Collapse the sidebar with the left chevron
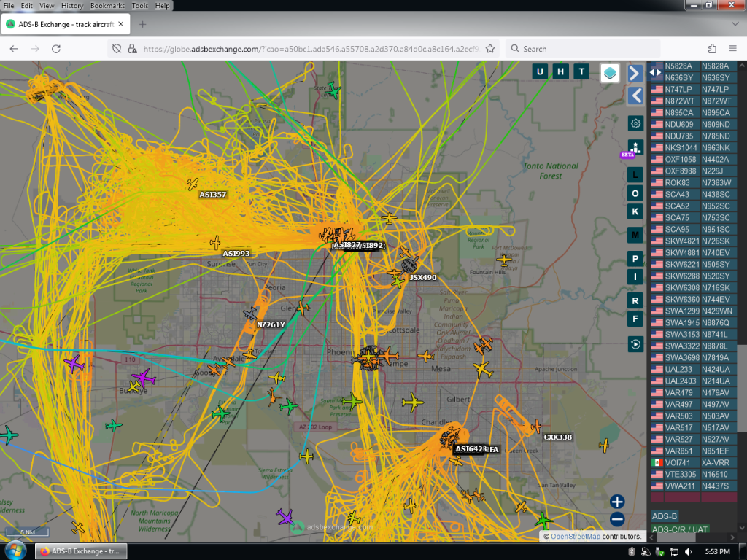This screenshot has width=747, height=560. tap(635, 96)
